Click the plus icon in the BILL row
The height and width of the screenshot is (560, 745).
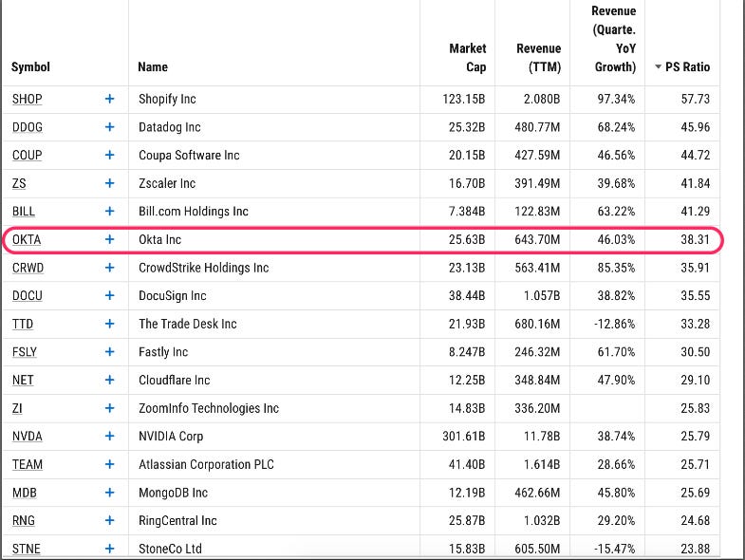point(110,211)
